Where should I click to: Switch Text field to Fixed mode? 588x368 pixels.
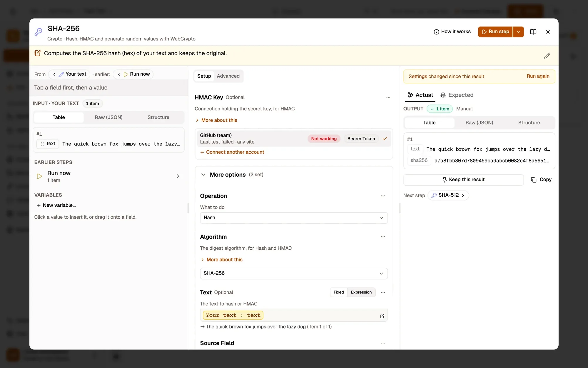[339, 292]
